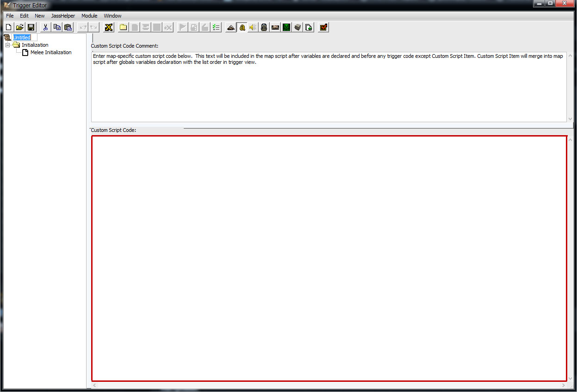Click the New Event flag icon
The width and height of the screenshot is (577, 392).
pos(183,27)
